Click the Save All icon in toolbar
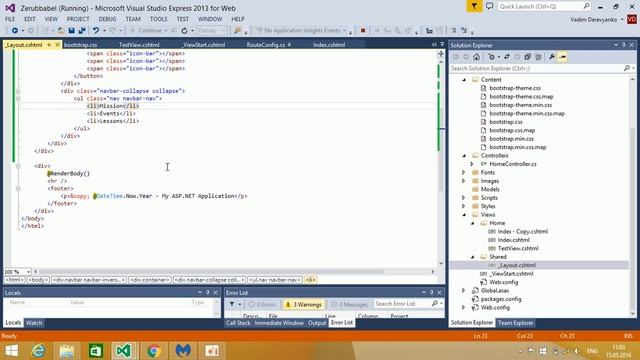Image resolution: width=640 pixels, height=360 pixels. (x=82, y=31)
